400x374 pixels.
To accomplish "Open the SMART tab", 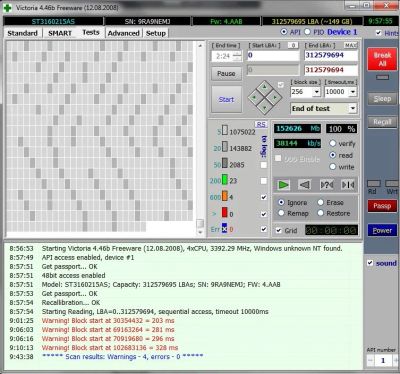I will point(60,33).
